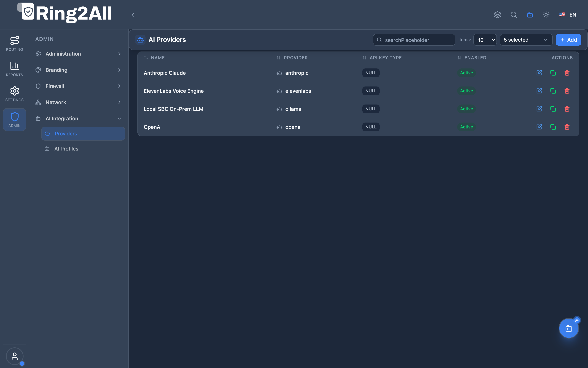Open the Providers submenu item

click(x=83, y=133)
